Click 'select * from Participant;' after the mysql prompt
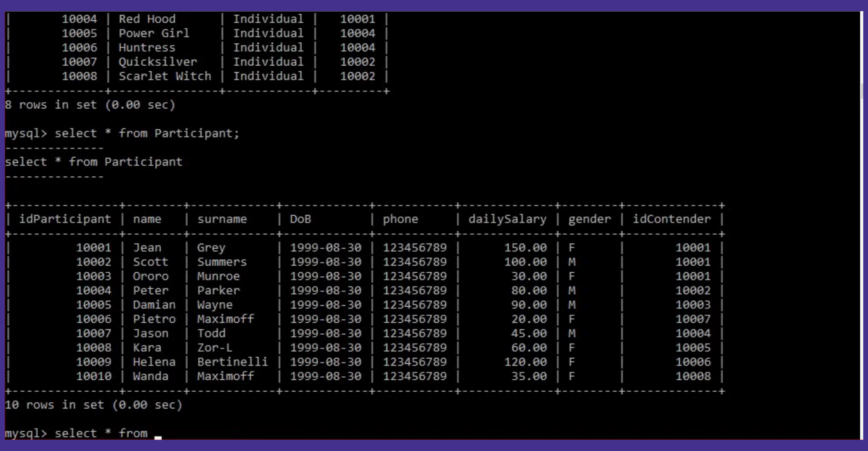The image size is (868, 451). click(x=147, y=133)
